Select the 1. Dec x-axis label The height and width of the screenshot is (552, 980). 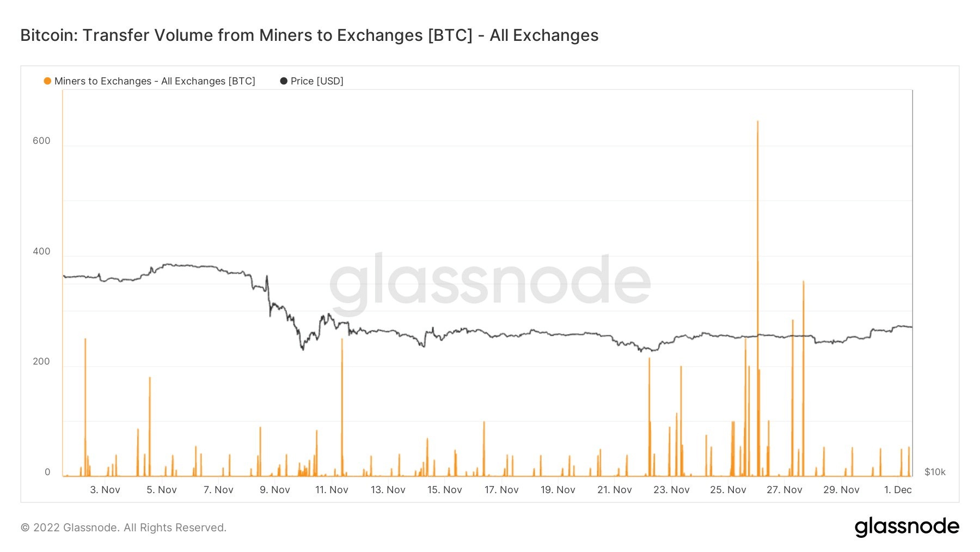click(x=898, y=490)
